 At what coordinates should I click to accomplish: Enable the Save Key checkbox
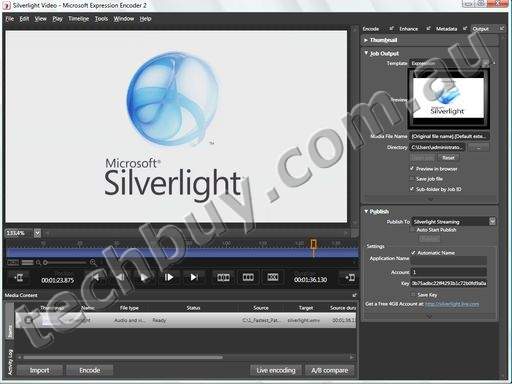pos(413,295)
